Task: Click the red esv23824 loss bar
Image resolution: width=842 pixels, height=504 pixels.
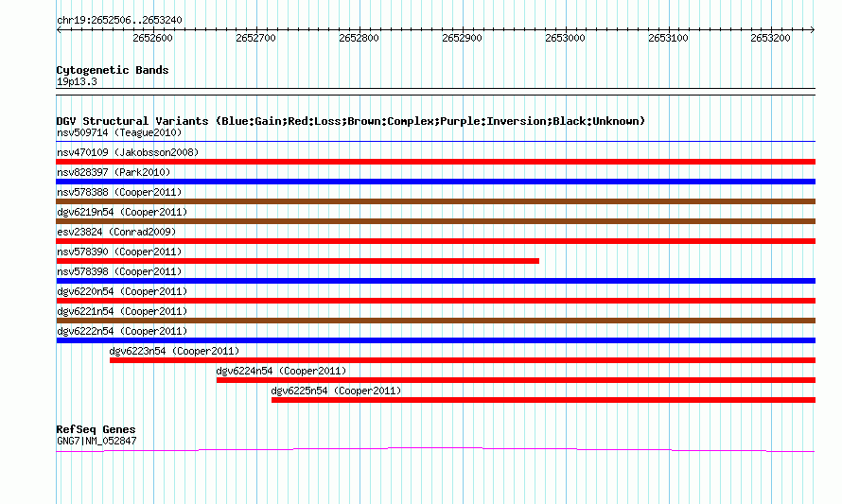Action: click(435, 241)
